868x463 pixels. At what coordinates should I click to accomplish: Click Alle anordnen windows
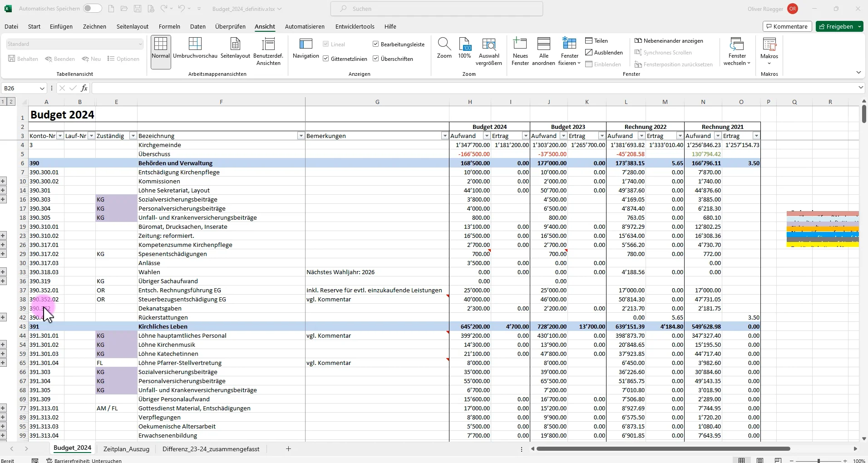pyautogui.click(x=543, y=52)
